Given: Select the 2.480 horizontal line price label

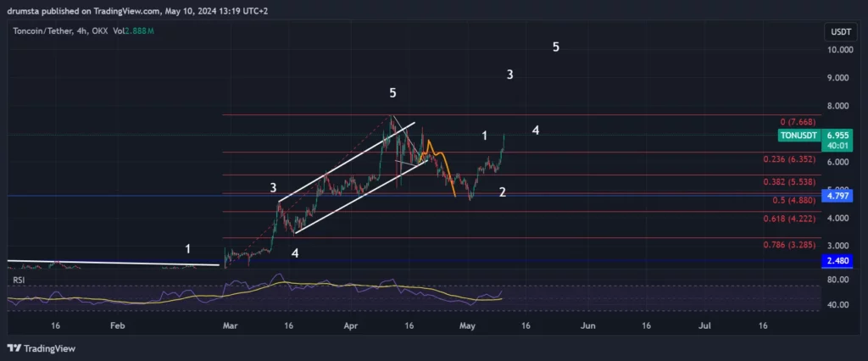Looking at the screenshot, I should point(837,261).
